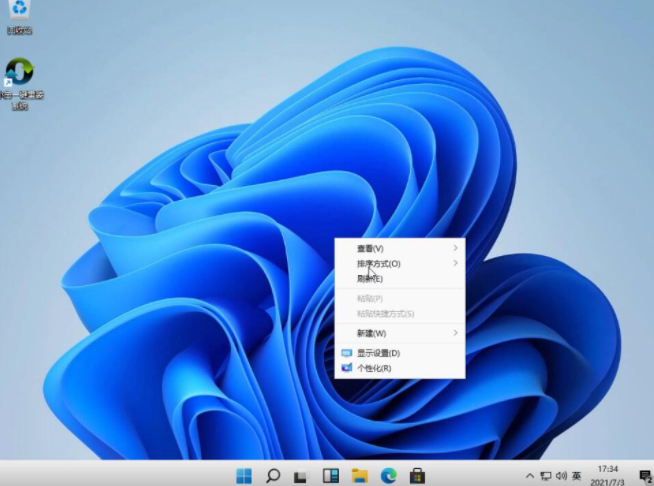The width and height of the screenshot is (654, 486).
Task: Open the one-key system reinstall shortcut icon
Action: pos(20,83)
